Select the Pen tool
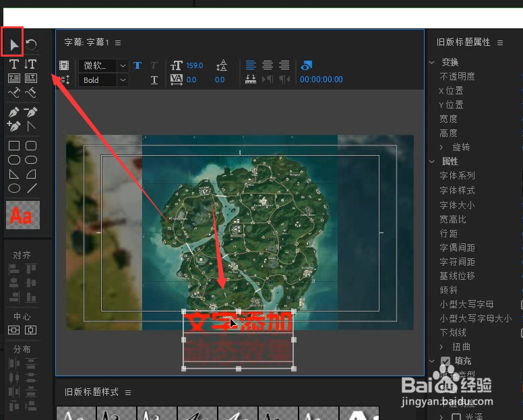This screenshot has height=420, width=523. tap(14, 112)
